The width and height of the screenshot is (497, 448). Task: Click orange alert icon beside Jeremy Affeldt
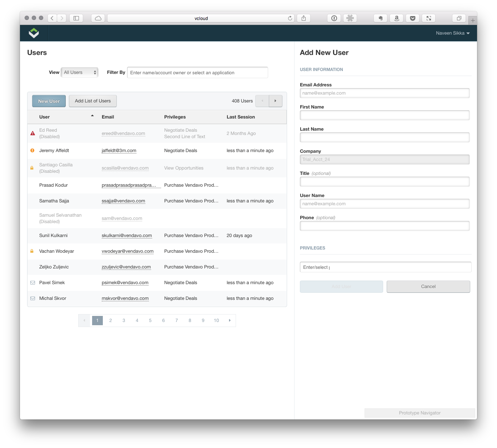32,151
